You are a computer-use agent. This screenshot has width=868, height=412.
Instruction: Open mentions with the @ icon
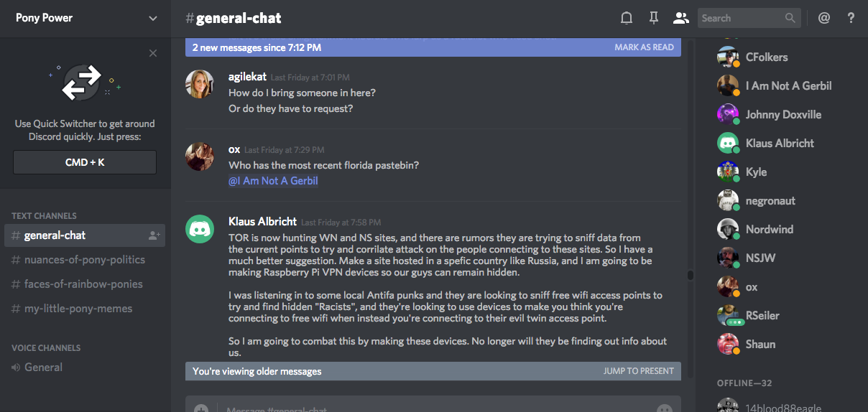tap(824, 18)
